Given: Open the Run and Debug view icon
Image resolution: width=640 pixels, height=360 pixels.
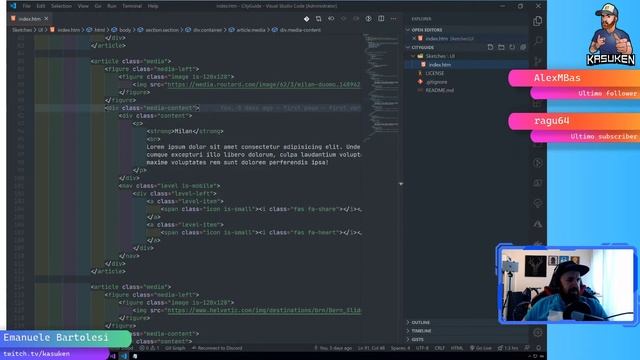Looking at the screenshot, I should coord(538,163).
